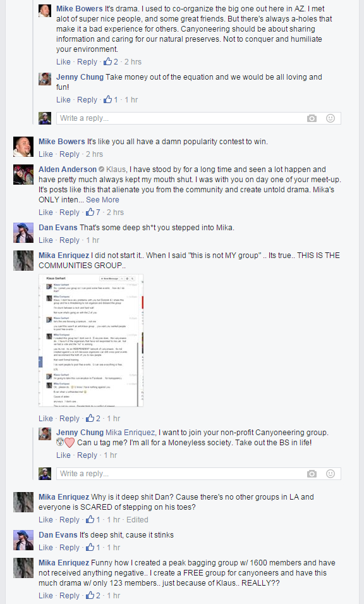Open the Mika Enriquez mention in Jenny's reply
The height and width of the screenshot is (604, 364).
[x=130, y=432]
